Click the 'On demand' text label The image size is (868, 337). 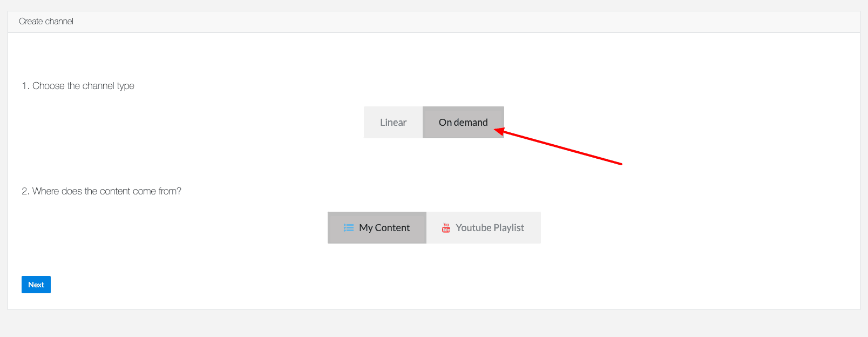[463, 123]
